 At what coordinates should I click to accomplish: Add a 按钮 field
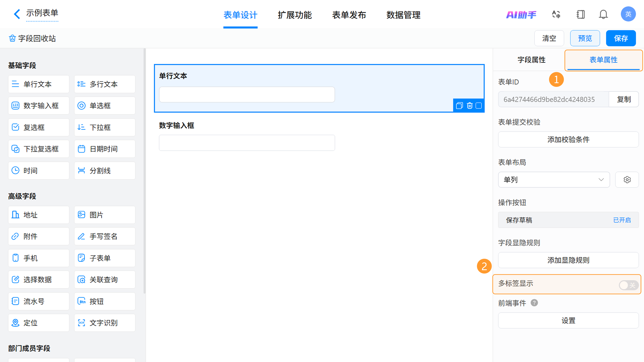[105, 301]
